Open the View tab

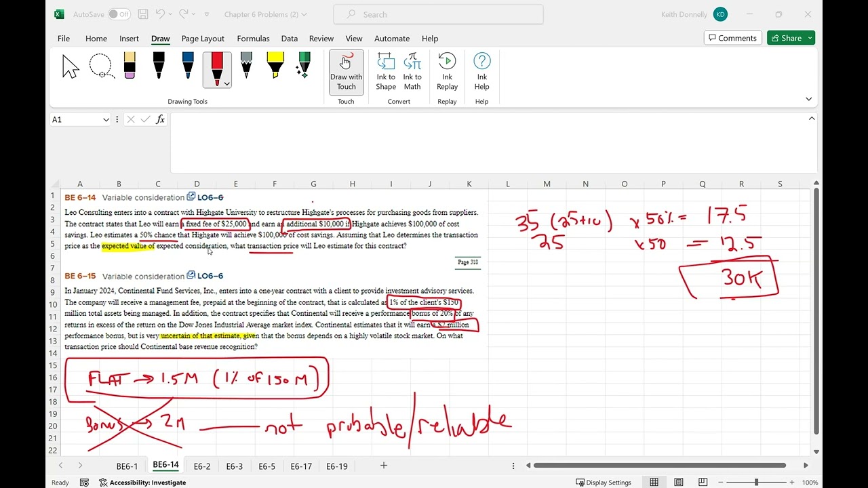point(354,39)
